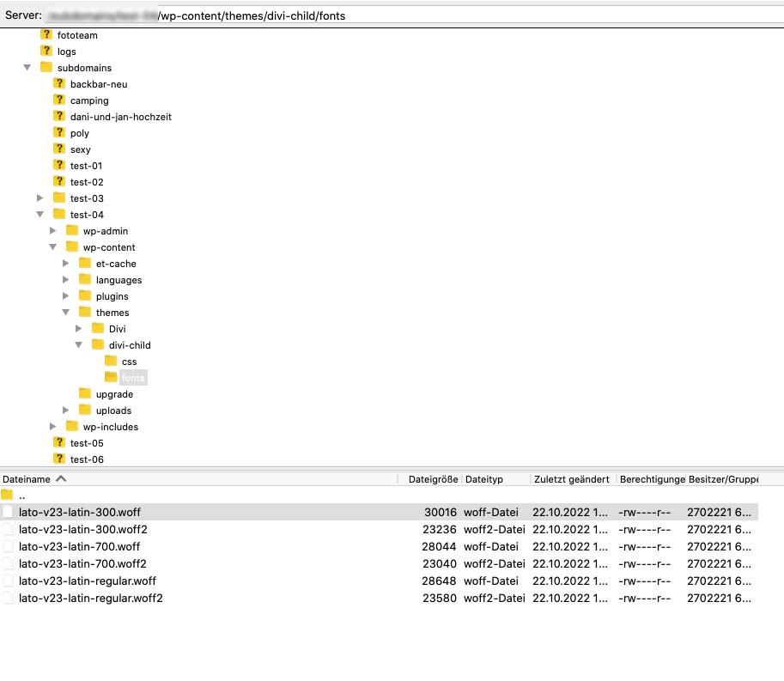This screenshot has height=681, width=784.
Task: Click the Divi theme folder icon
Action: tap(98, 329)
